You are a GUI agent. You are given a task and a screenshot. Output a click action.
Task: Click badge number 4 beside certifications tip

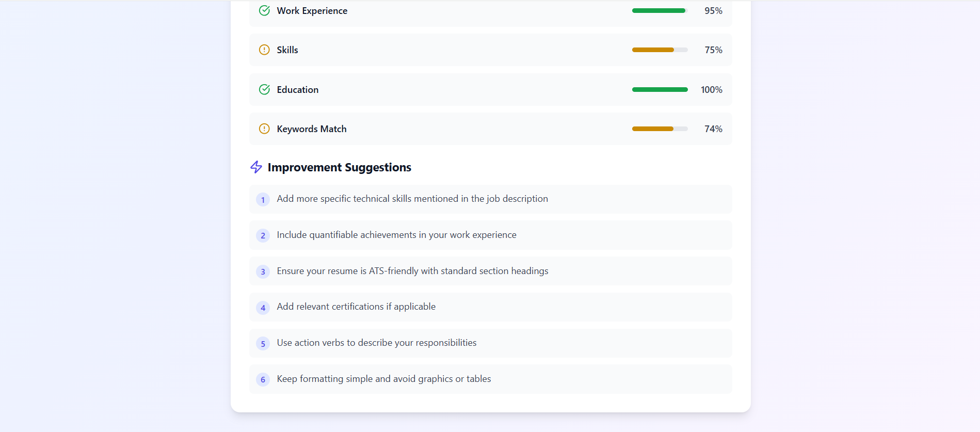263,307
